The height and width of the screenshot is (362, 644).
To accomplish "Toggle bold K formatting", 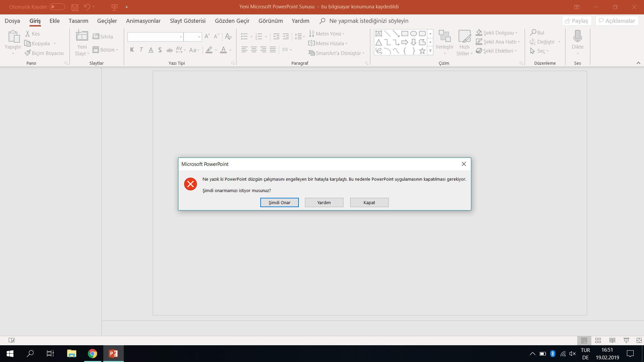I will pyautogui.click(x=132, y=50).
